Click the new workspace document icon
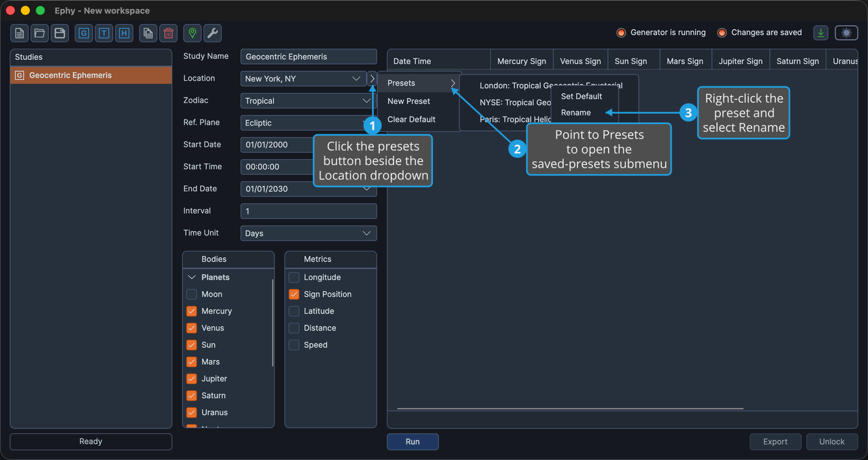This screenshot has width=868, height=460. [x=20, y=33]
